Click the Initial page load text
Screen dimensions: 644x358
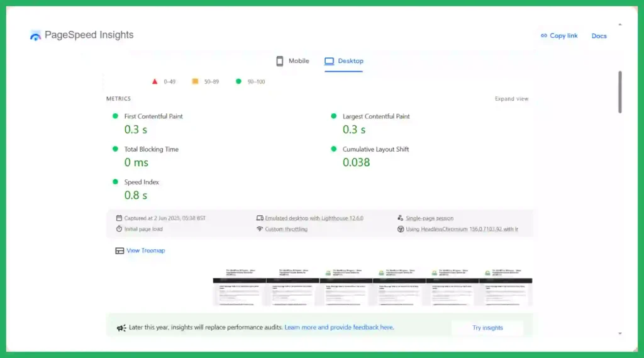click(x=143, y=229)
